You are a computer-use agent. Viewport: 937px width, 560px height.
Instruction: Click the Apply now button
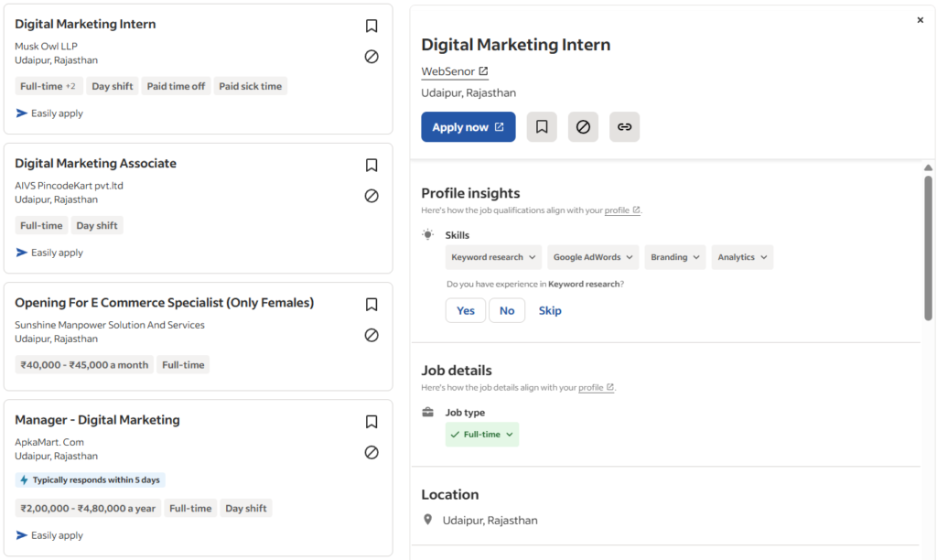(468, 127)
